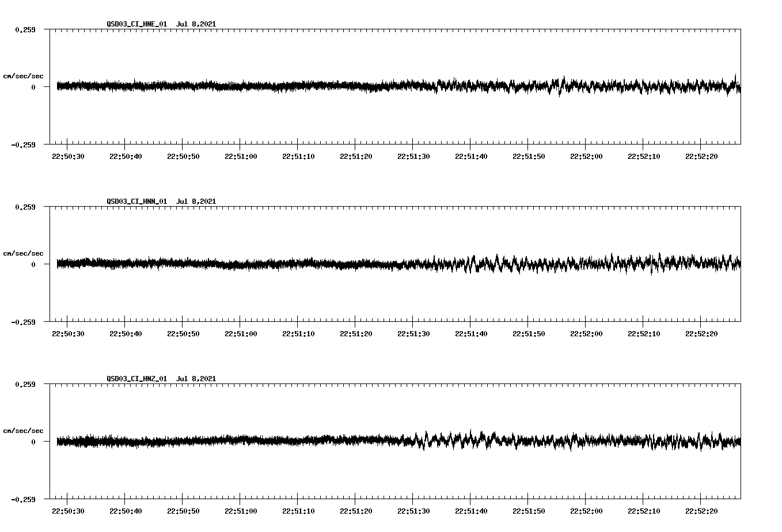Click the 22:51:30 time label on HNN axis

tap(413, 334)
